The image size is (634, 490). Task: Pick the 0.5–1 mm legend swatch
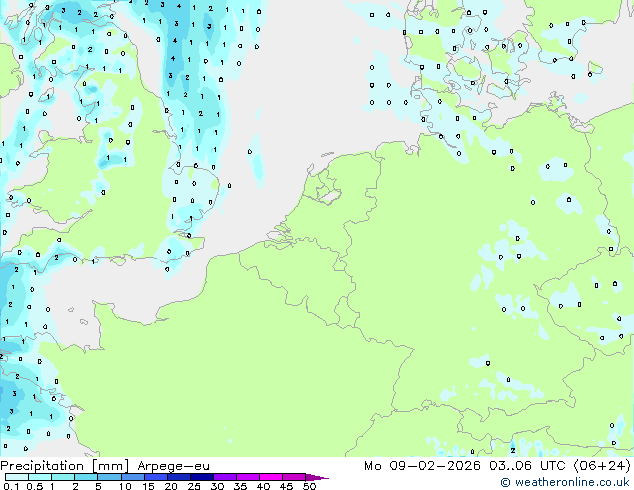(40, 477)
